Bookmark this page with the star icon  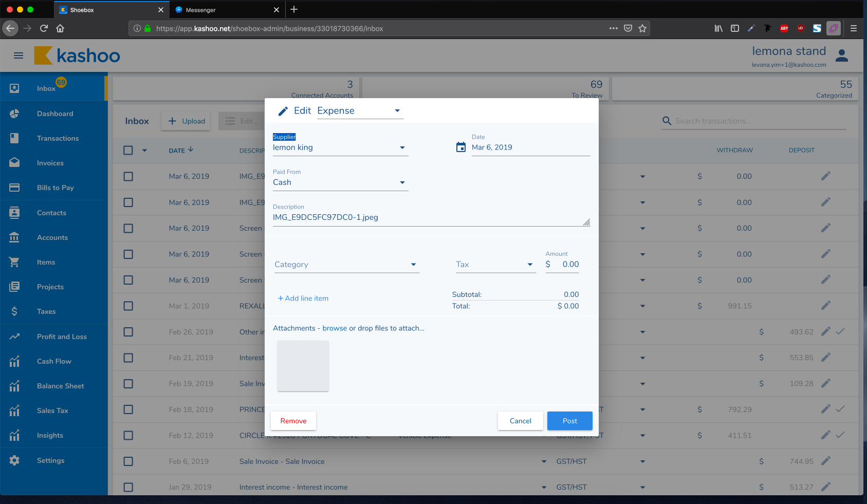pos(642,28)
